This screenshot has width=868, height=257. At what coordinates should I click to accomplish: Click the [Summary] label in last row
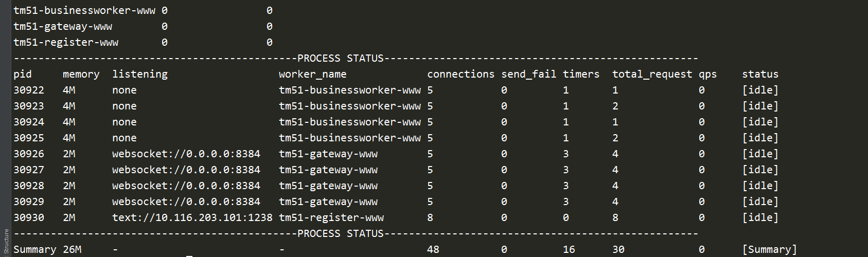point(769,249)
